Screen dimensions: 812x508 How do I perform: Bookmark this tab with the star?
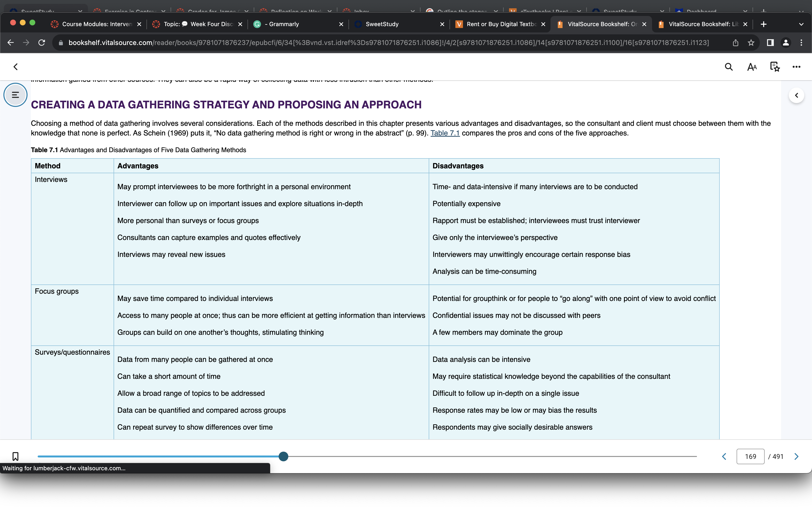click(751, 43)
